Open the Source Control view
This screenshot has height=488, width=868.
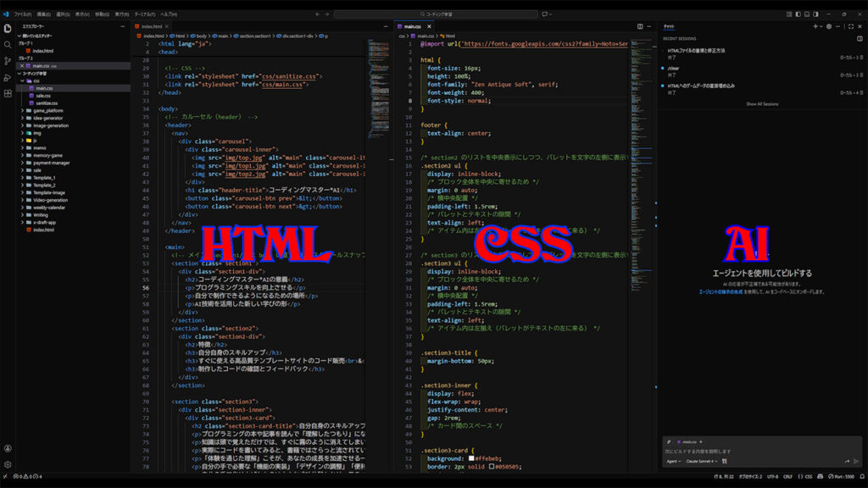[x=8, y=60]
